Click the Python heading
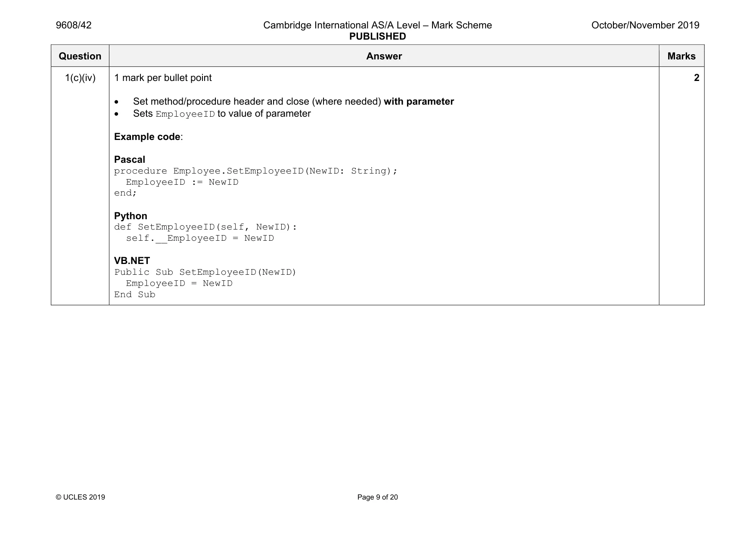The image size is (756, 534). (x=131, y=216)
